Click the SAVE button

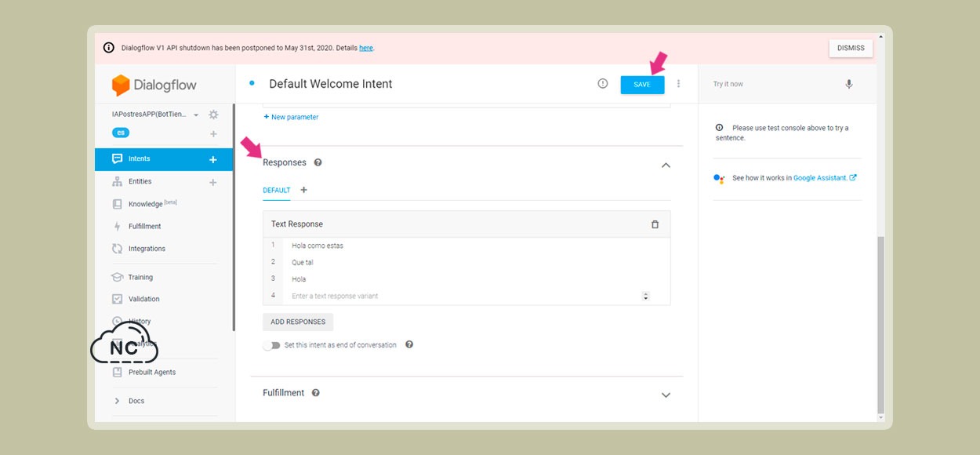[642, 85]
